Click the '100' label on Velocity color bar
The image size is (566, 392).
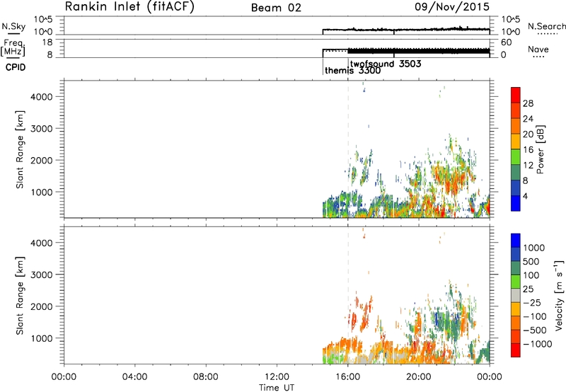click(x=531, y=275)
